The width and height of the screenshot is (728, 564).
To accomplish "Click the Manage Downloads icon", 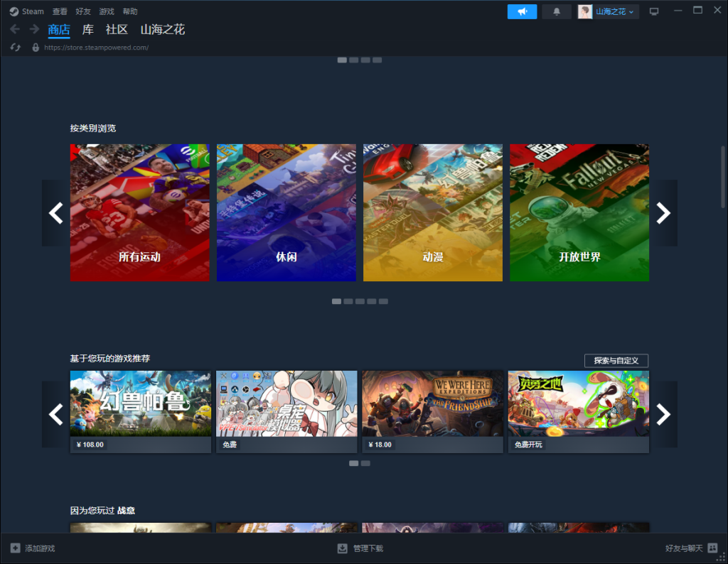I will [x=342, y=548].
